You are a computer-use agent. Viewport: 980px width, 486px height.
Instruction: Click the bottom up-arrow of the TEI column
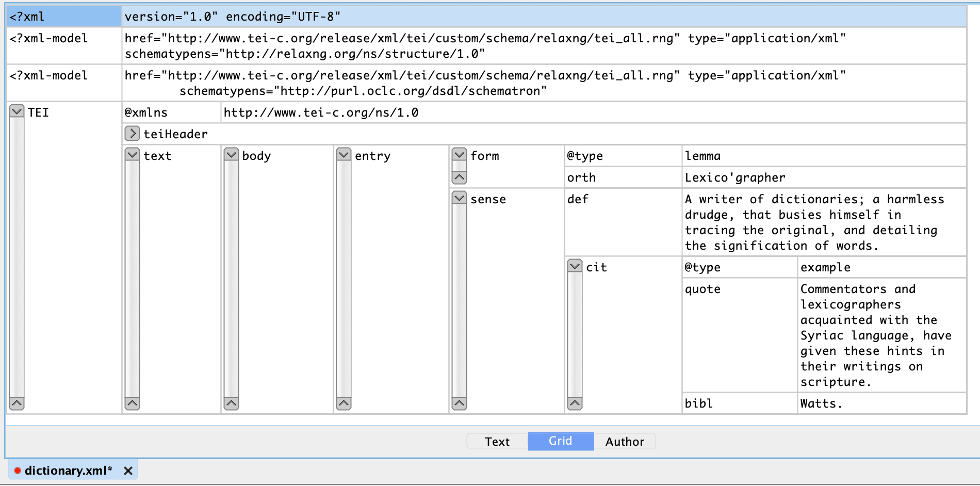[x=17, y=403]
